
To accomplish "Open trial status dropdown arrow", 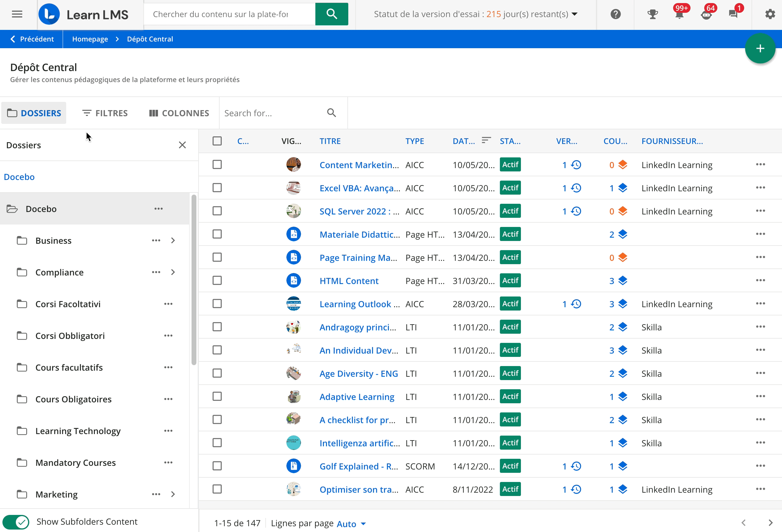I will [x=575, y=14].
